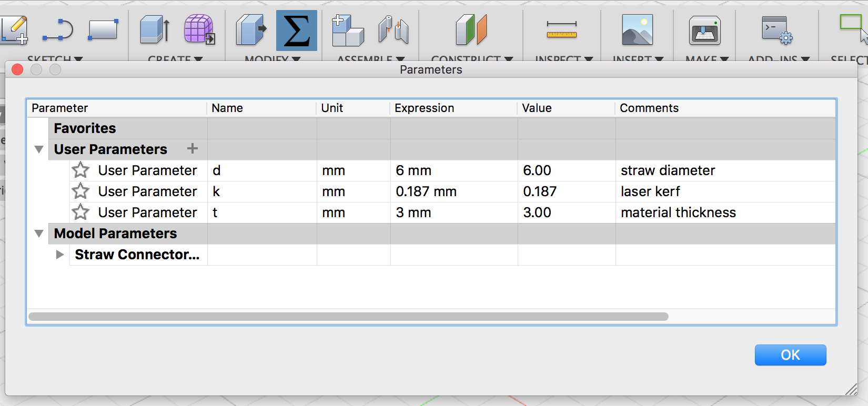Viewport: 868px width, 406px height.
Task: Open the SKETCH dropdown menu
Action: (x=55, y=59)
